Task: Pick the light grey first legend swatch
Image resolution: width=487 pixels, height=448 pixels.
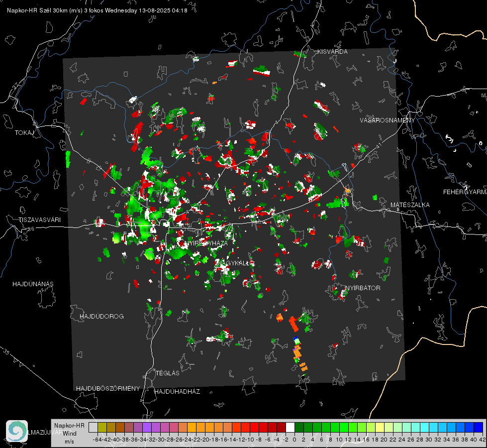Action: point(93,427)
